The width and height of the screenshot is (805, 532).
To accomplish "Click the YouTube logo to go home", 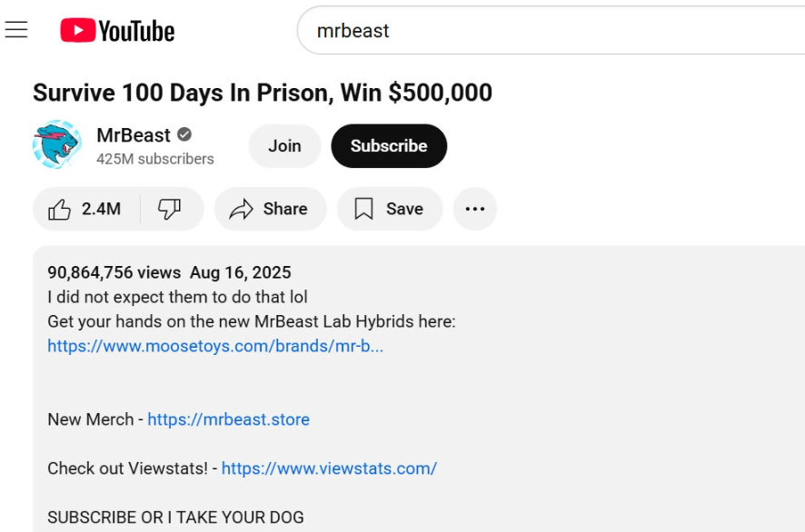I will [119, 30].
